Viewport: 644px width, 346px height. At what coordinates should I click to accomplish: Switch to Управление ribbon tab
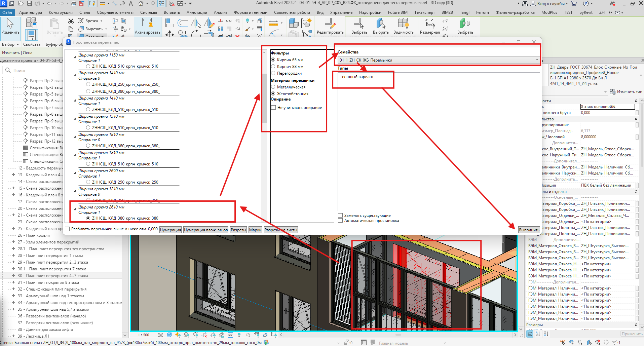point(341,12)
